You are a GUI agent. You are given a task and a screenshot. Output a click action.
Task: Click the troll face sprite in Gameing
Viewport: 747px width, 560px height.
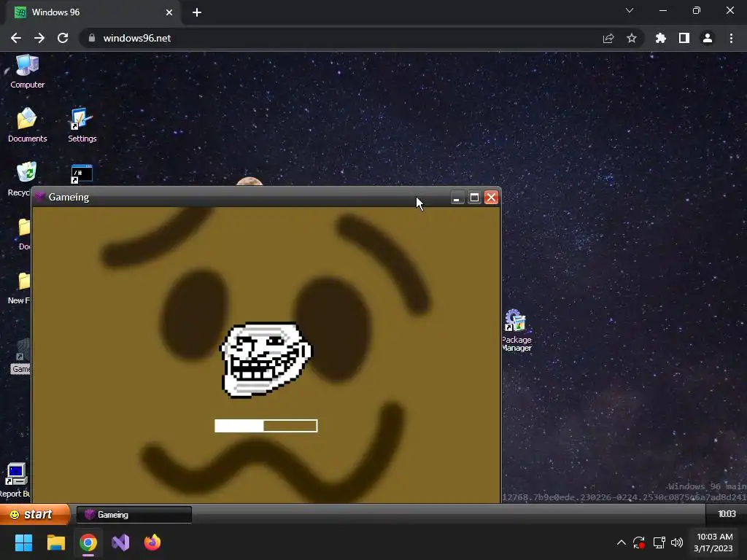point(265,359)
